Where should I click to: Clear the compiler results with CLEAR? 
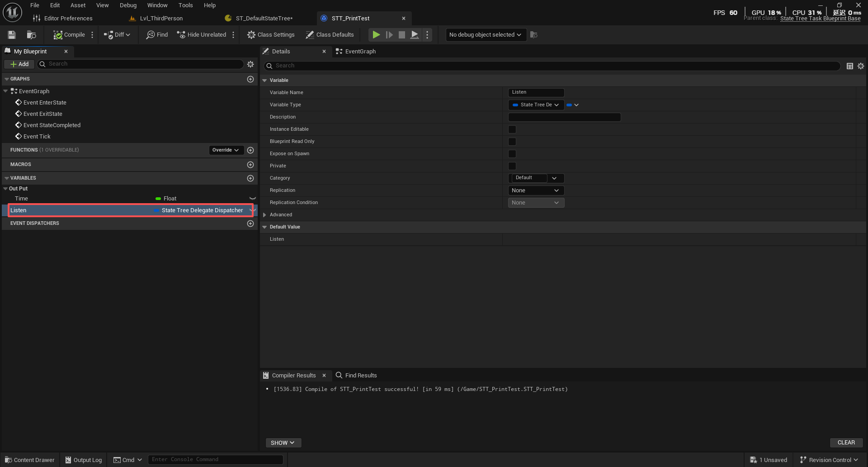[x=846, y=443]
